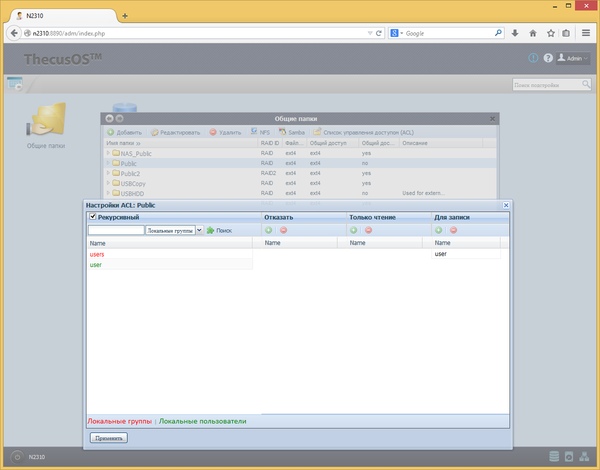Open Firefox downloads arrow icon
Image resolution: width=600 pixels, height=470 pixels.
pos(515,33)
